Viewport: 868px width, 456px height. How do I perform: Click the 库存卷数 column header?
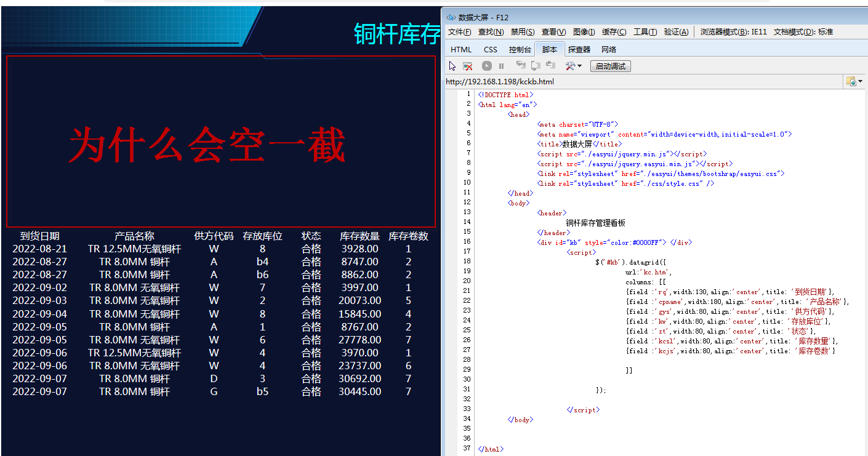(409, 236)
